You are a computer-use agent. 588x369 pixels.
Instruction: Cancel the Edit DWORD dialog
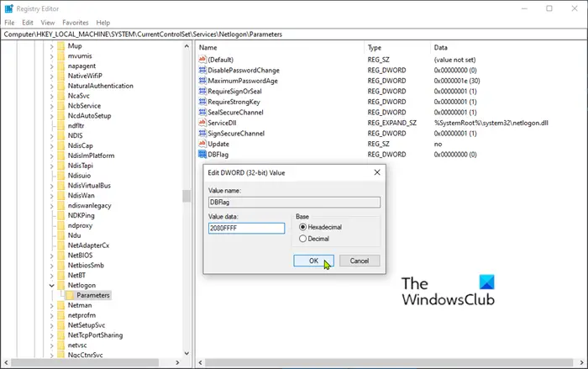click(360, 261)
